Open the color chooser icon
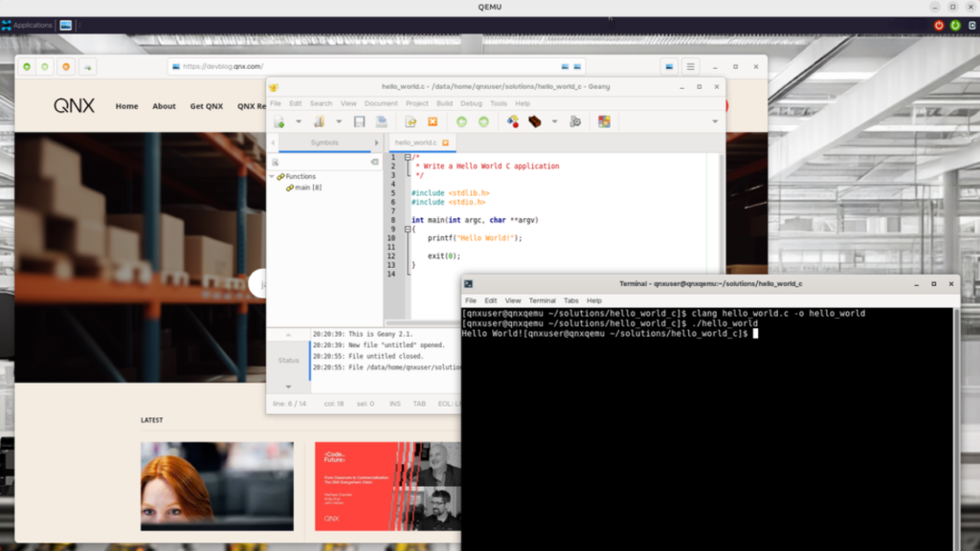 coord(604,121)
